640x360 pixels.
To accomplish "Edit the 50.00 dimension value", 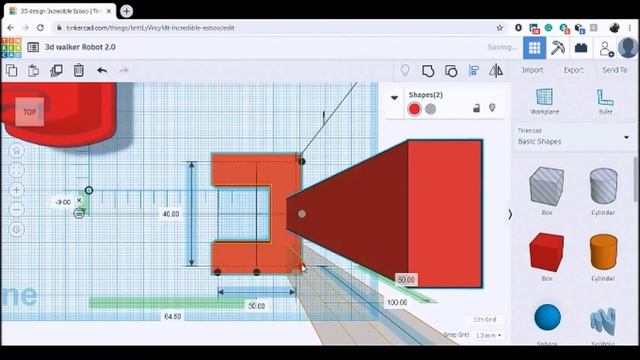I will (x=406, y=280).
